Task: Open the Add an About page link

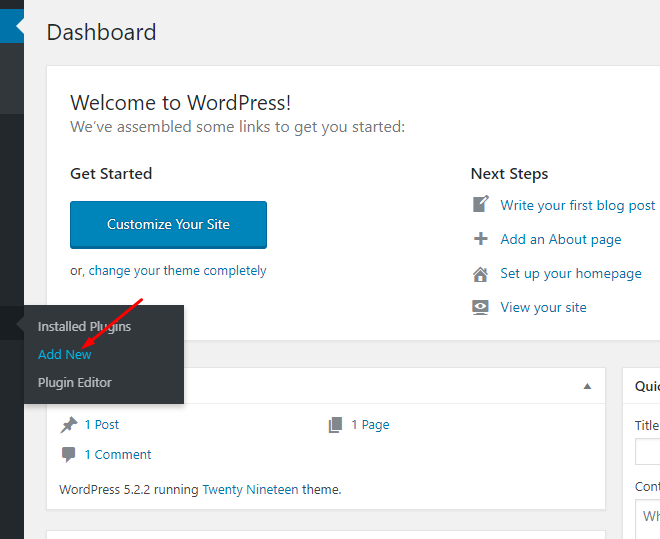Action: (561, 239)
